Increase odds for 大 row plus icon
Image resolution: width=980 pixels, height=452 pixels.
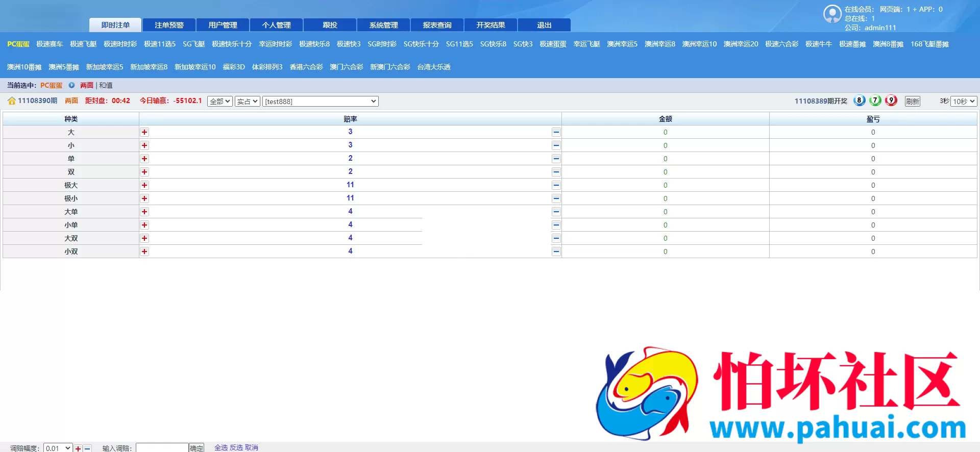pyautogui.click(x=144, y=132)
